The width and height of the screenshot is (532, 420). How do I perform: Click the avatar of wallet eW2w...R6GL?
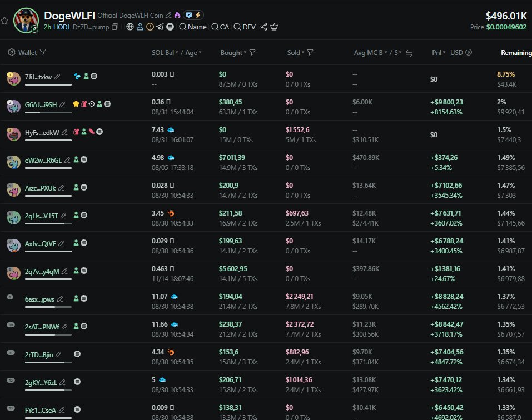[13, 162]
